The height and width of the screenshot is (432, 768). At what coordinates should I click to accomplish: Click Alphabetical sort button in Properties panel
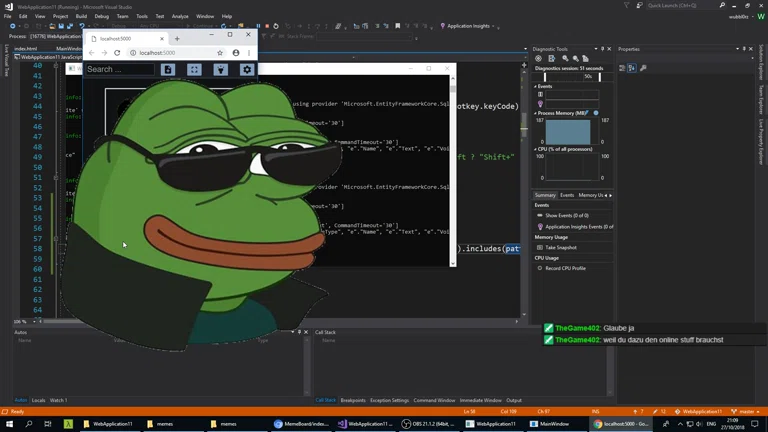coord(632,68)
